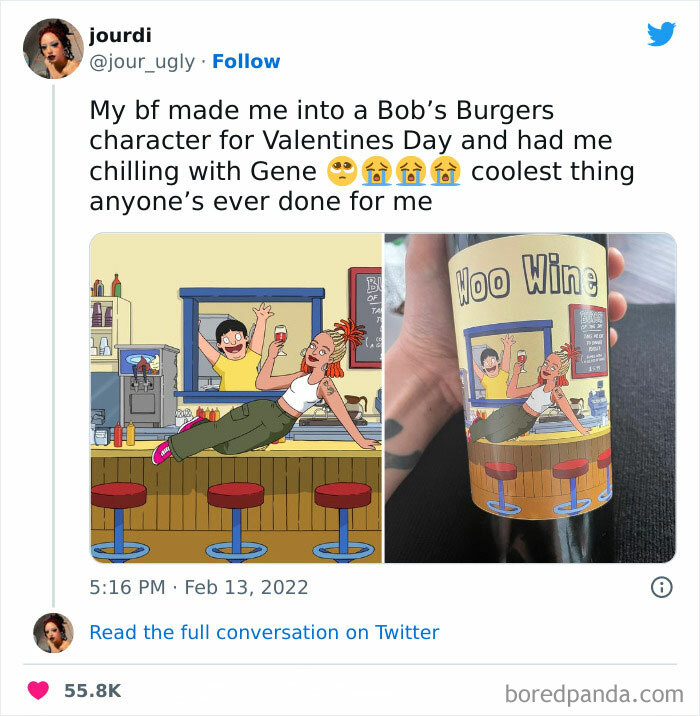Click the Twitter bird logo
Screen dimensions: 700x716
coord(661,34)
